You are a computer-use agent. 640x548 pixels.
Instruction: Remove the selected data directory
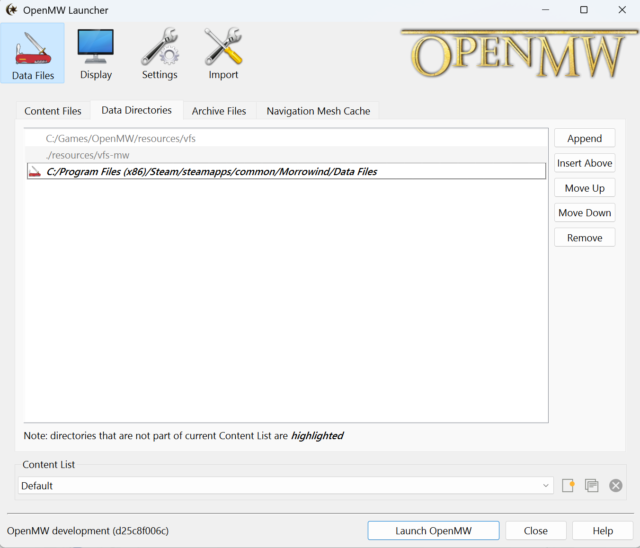584,238
